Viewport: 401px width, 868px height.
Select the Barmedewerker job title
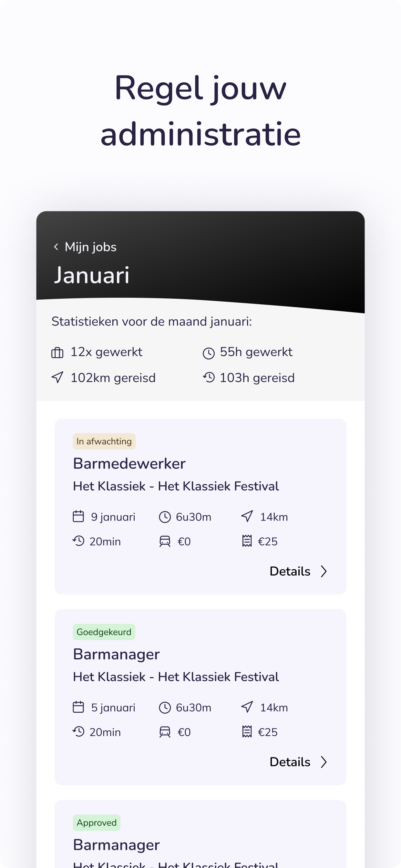(129, 464)
